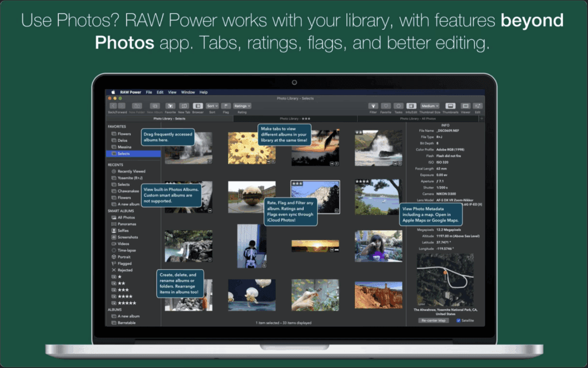This screenshot has width=588, height=368.
Task: Open the Medium thumbnail size dropdown
Action: coord(430,106)
